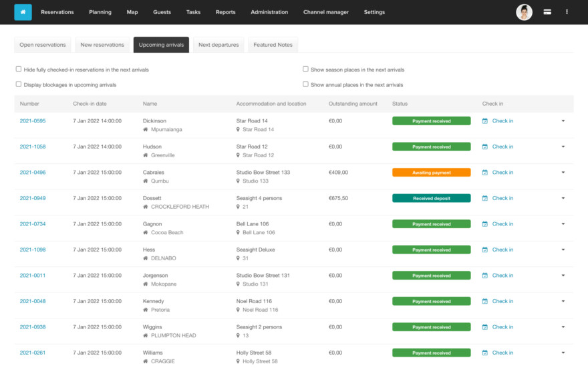The height and width of the screenshot is (368, 588).
Task: Enable hide fully checked-in reservations checkbox
Action: (19, 69)
